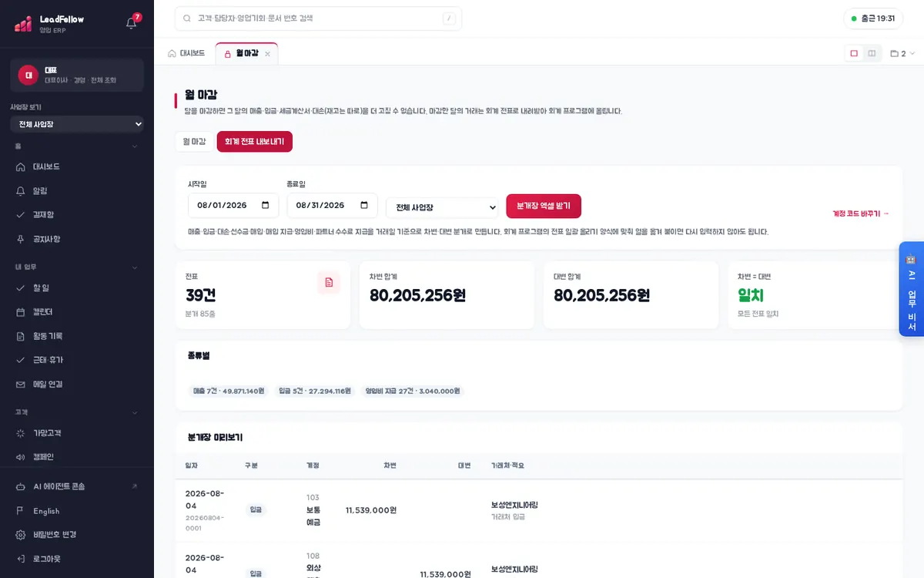Click the external link arrow beside AI 에이전트 콘솔
The height and width of the screenshot is (578, 924).
tap(135, 486)
